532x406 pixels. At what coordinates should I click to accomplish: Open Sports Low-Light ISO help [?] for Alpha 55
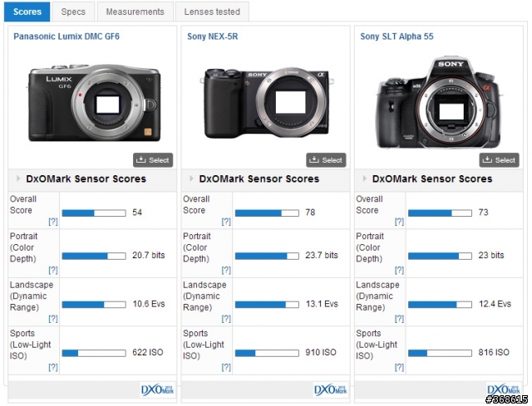coord(399,367)
